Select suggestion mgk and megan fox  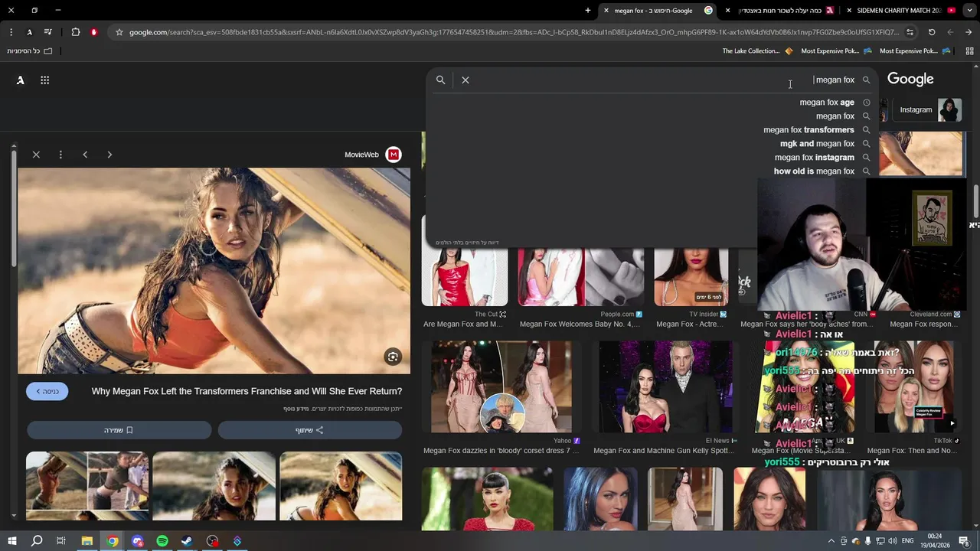817,144
